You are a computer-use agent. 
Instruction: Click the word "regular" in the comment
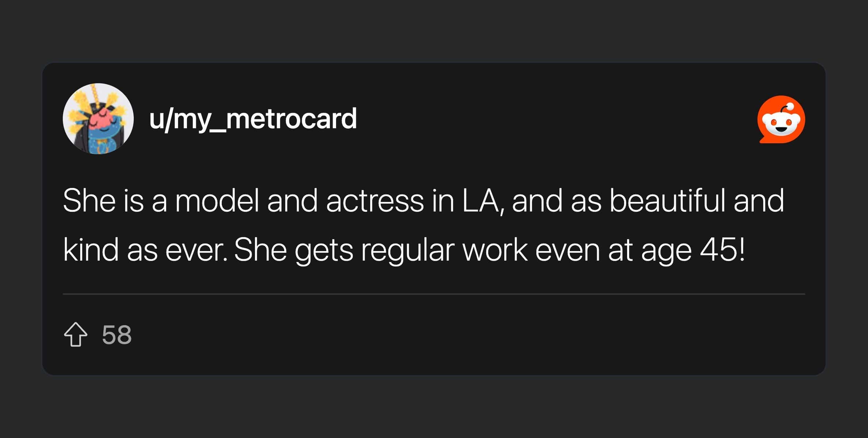coord(408,251)
